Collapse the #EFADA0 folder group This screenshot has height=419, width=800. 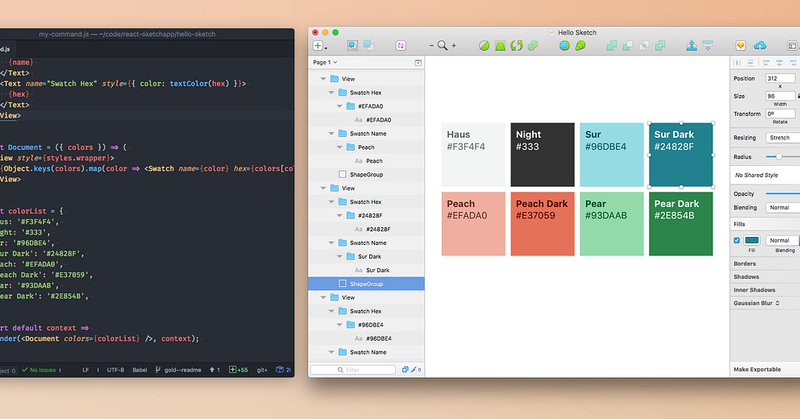pyautogui.click(x=340, y=106)
